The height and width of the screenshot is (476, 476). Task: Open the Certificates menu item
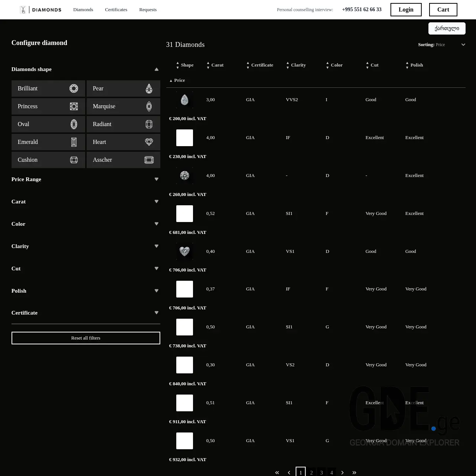pyautogui.click(x=116, y=10)
